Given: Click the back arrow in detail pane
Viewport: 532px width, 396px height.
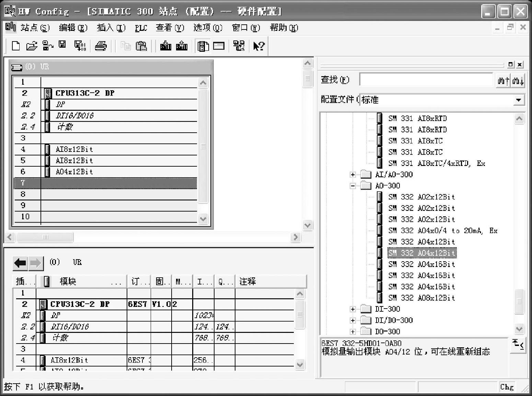Looking at the screenshot, I should (20, 263).
